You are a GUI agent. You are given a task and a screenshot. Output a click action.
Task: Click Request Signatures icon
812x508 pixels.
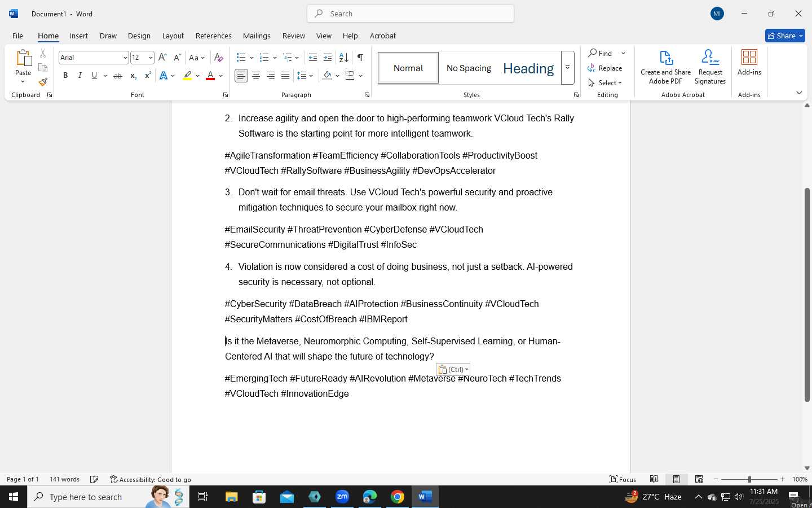[710, 67]
